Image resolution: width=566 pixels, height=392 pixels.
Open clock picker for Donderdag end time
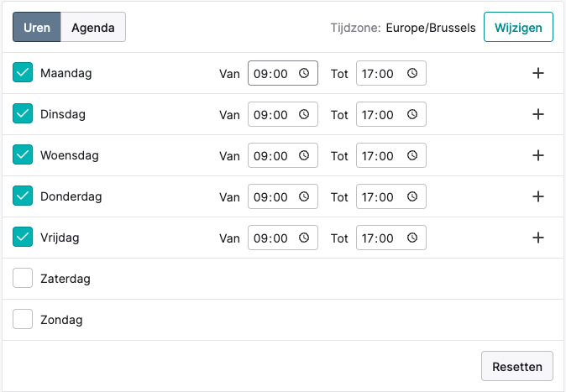(412, 196)
